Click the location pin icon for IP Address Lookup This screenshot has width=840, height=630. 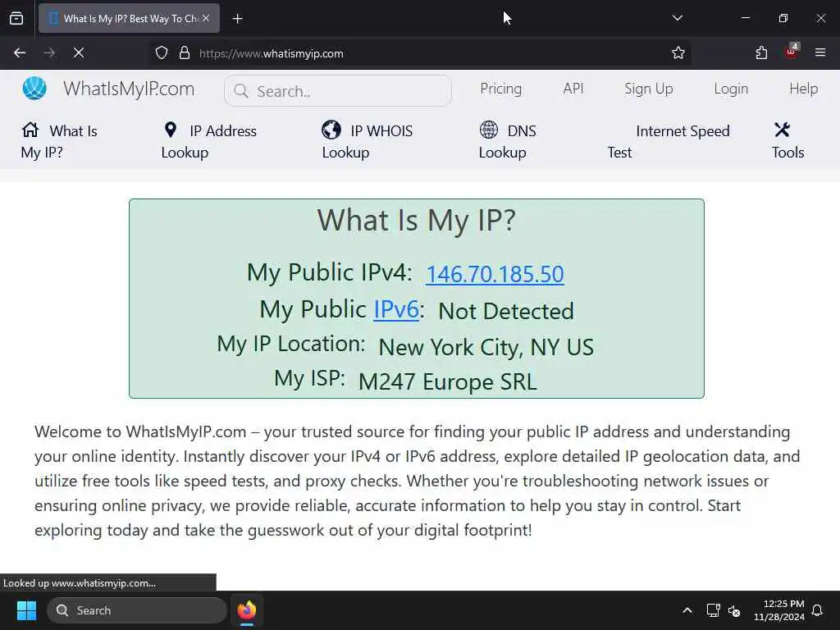pyautogui.click(x=171, y=130)
